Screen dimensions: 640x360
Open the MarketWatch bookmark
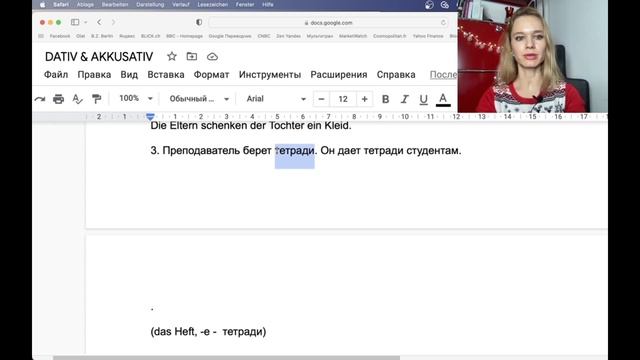[353, 36]
